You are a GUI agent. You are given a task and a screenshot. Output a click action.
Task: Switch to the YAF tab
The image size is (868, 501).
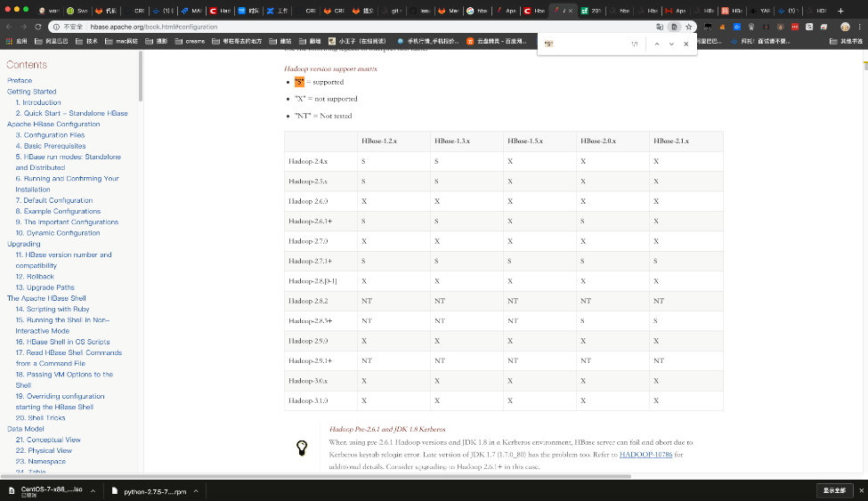[760, 11]
